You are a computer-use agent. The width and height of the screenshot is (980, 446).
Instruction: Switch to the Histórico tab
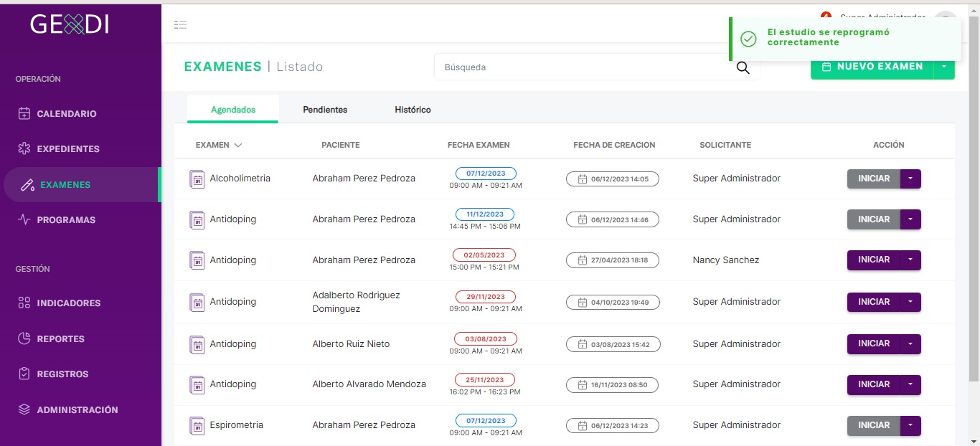click(x=413, y=110)
